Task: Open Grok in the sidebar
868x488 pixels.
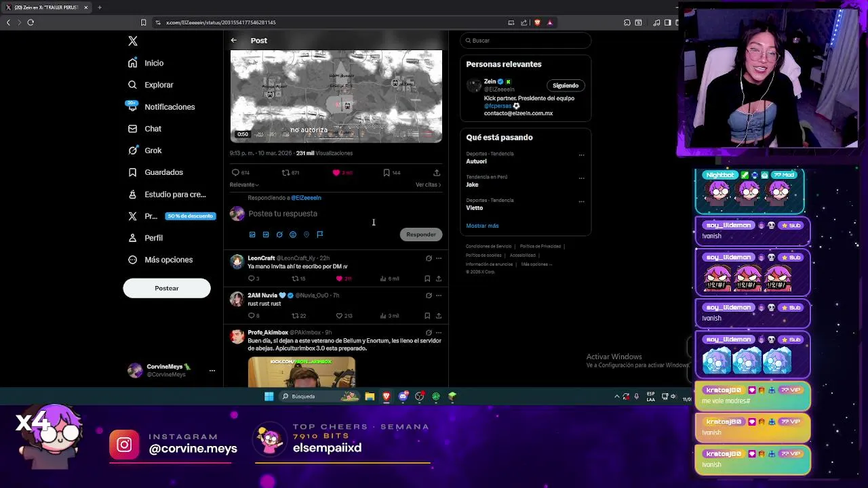Action: pyautogui.click(x=144, y=150)
